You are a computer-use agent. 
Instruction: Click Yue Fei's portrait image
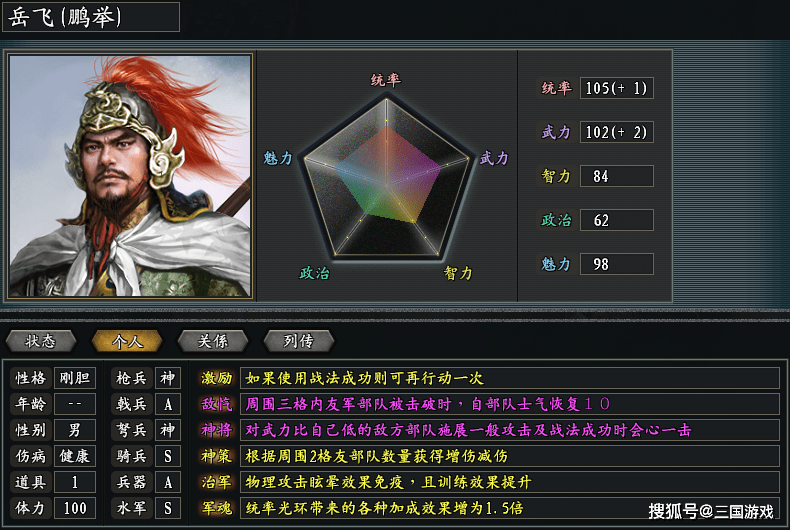(x=130, y=176)
